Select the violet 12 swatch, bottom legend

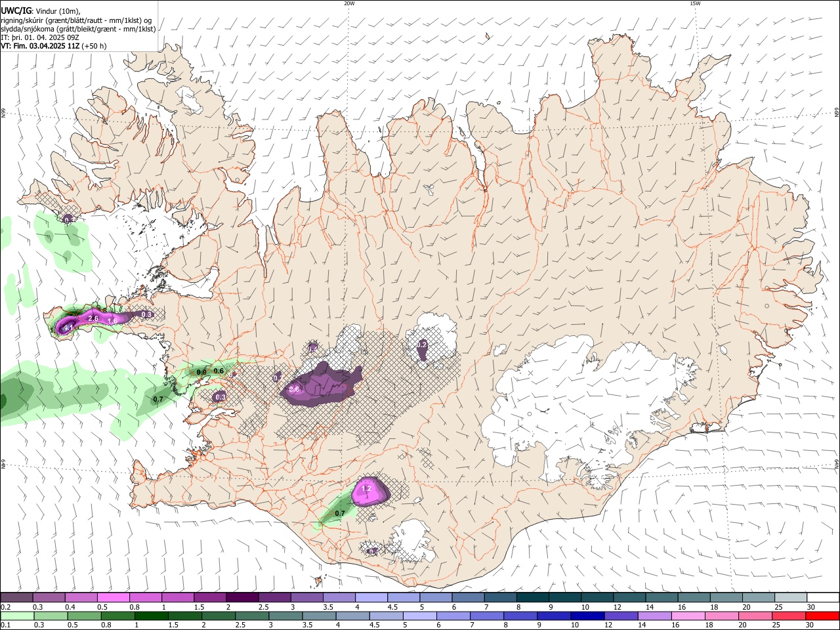[x=621, y=616]
